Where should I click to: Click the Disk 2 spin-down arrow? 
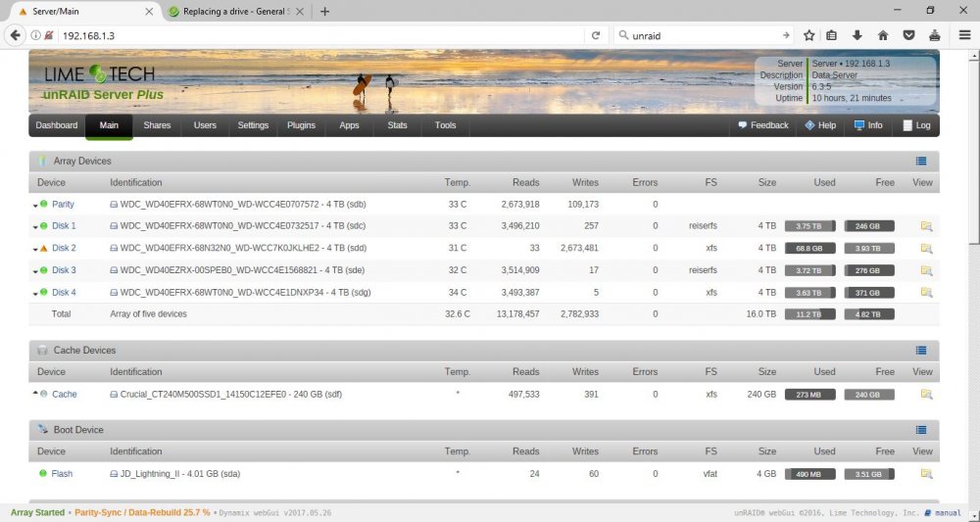[x=35, y=249]
